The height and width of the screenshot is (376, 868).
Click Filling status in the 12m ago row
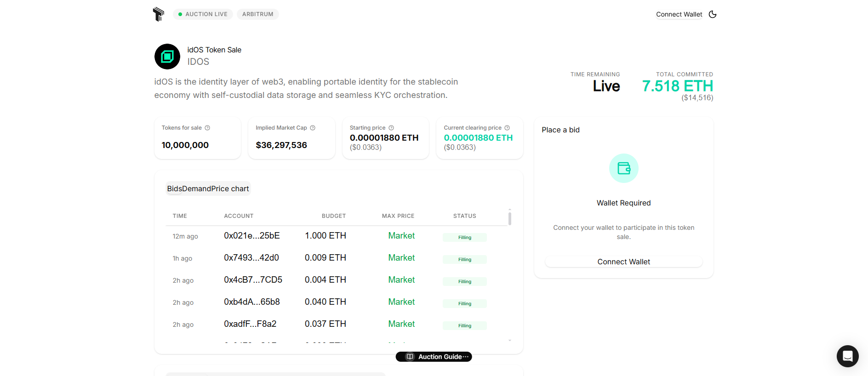pos(465,238)
